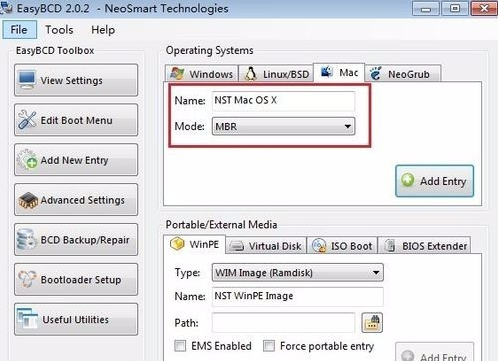Select the ISO Boot tab
This screenshot has height=361, width=498.
click(342, 246)
